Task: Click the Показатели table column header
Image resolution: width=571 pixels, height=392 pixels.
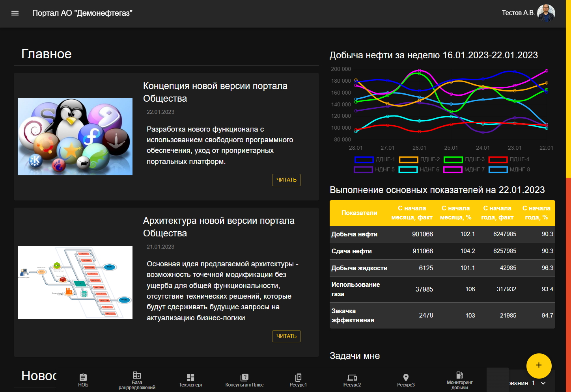Action: click(x=359, y=213)
